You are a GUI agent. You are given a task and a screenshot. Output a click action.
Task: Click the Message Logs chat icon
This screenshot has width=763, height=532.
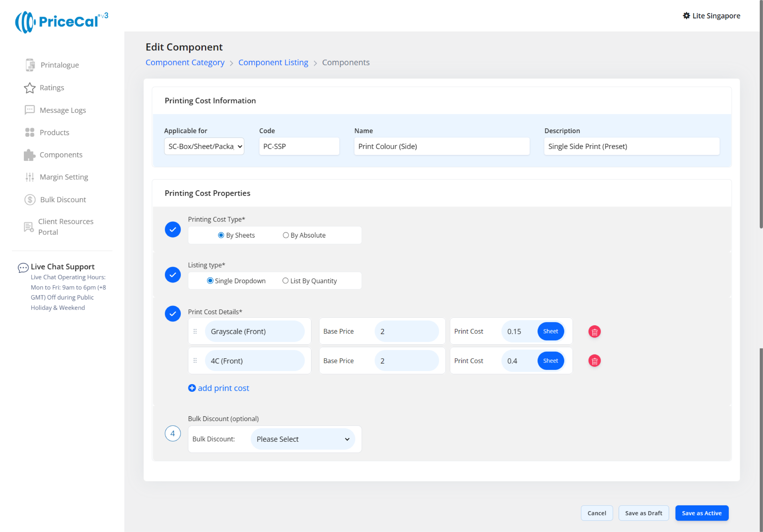[30, 110]
